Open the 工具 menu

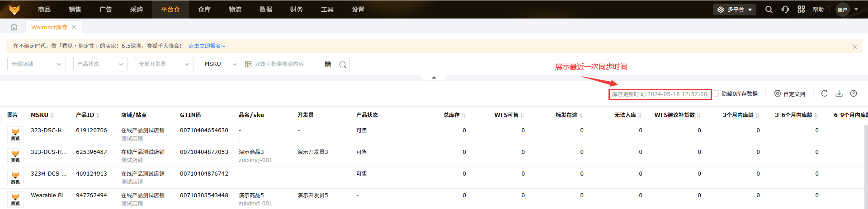327,9
